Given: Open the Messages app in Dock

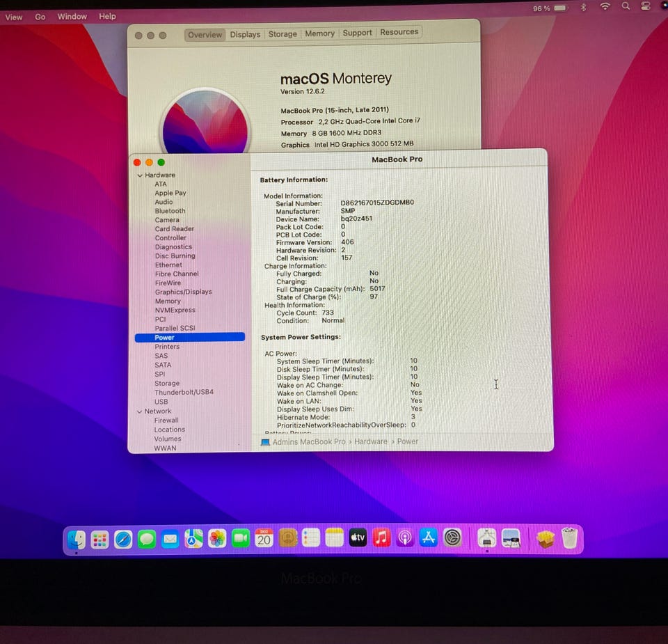Looking at the screenshot, I should click(x=147, y=540).
